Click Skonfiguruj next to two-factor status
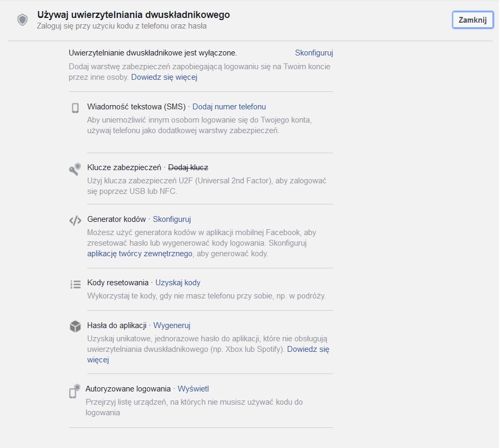 (314, 53)
